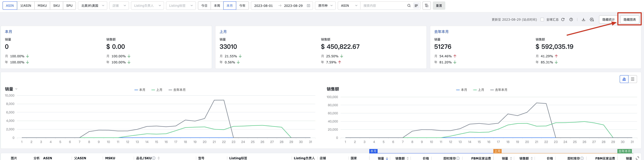Expand the 销量 chart metric dropdown
Viewport: 644px width, 160px height.
pyautogui.click(x=16, y=89)
